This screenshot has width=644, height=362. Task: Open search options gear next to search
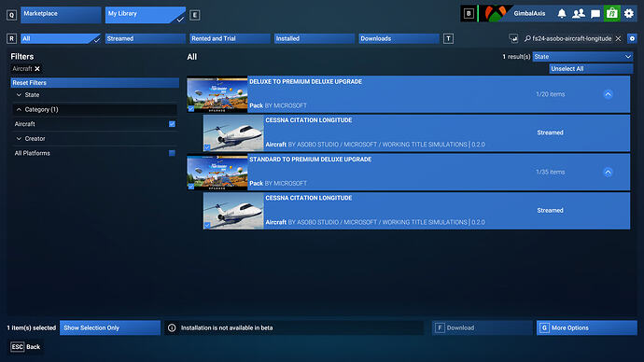pyautogui.click(x=632, y=38)
